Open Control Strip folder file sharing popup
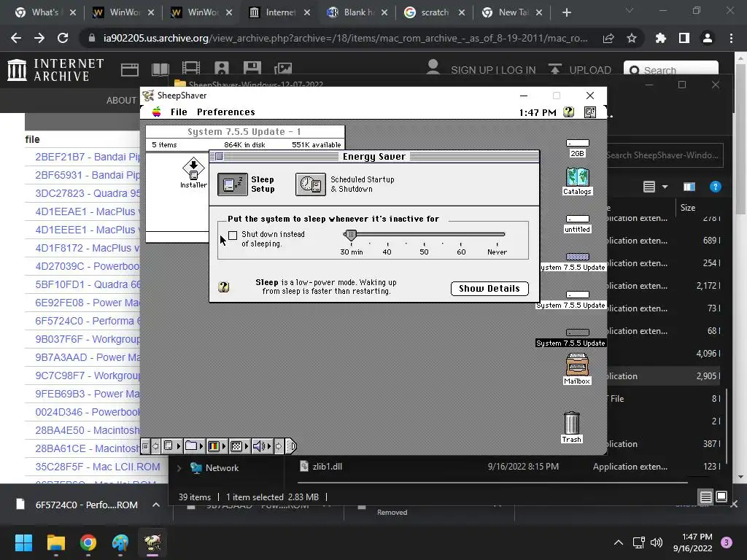 [x=194, y=446]
